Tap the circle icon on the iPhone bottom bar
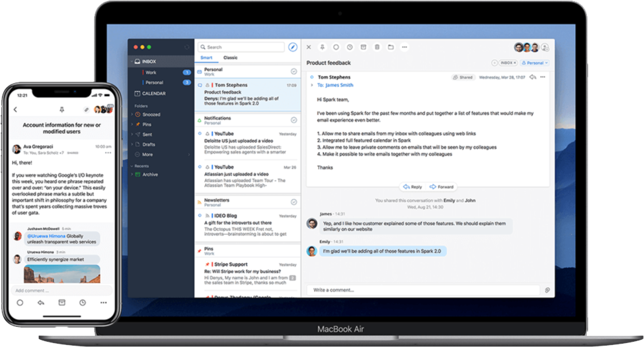This screenshot has width=644, height=347. click(19, 303)
